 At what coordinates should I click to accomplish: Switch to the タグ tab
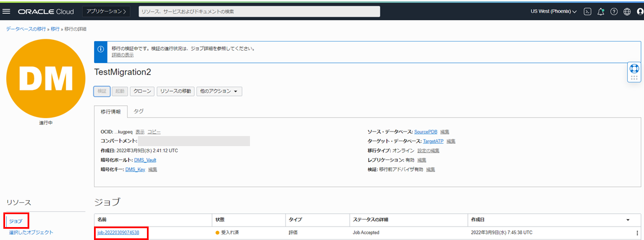(x=138, y=112)
